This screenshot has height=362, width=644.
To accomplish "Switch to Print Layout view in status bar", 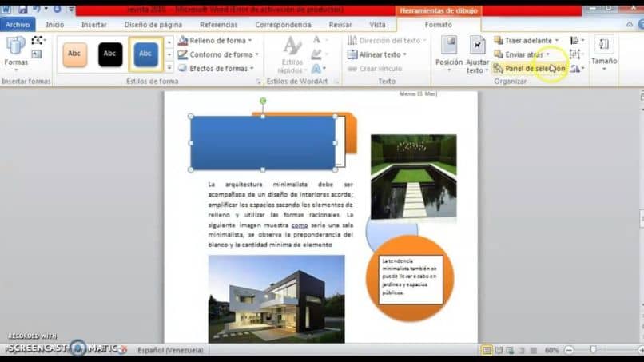I will point(487,350).
